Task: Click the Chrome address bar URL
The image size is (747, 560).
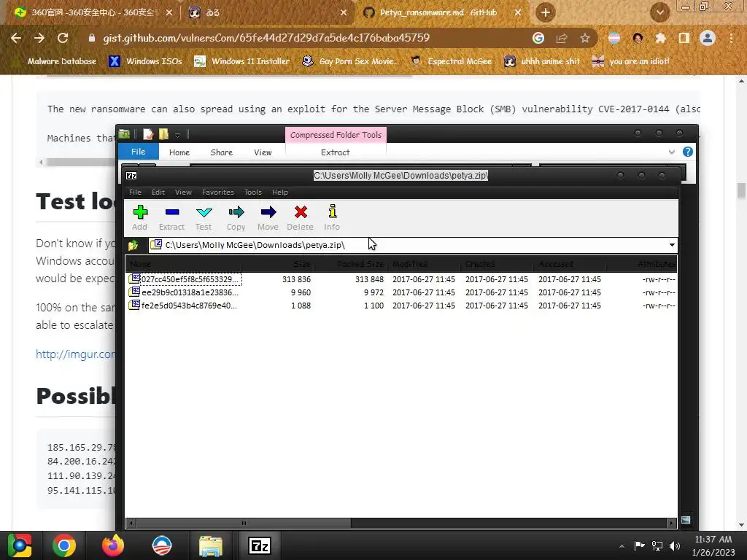Action: pyautogui.click(x=266, y=38)
